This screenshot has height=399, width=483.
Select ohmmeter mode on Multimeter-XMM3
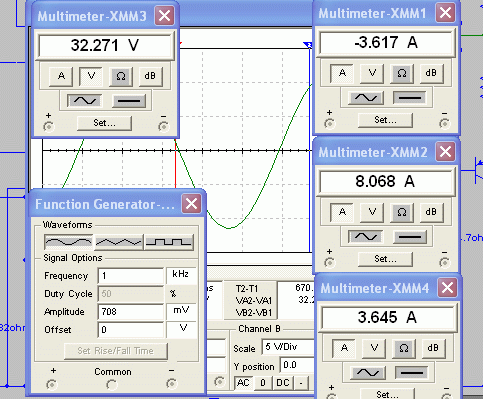click(x=121, y=76)
